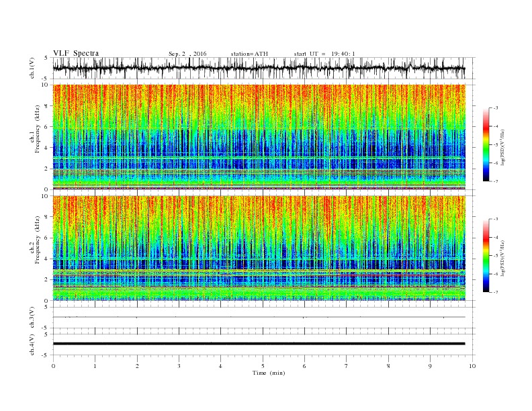Click the "-3" tick on ch.1 colorbar
The height and width of the screenshot is (411, 532).
point(495,108)
